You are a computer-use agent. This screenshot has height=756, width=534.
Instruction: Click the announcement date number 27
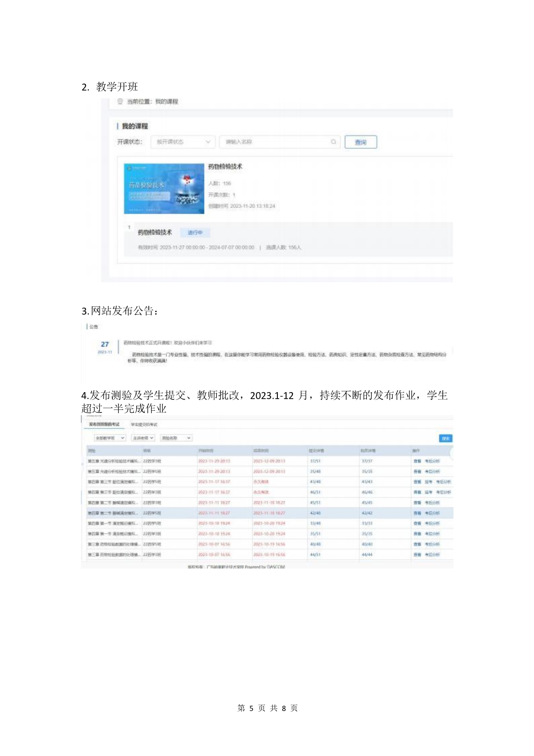pos(105,344)
